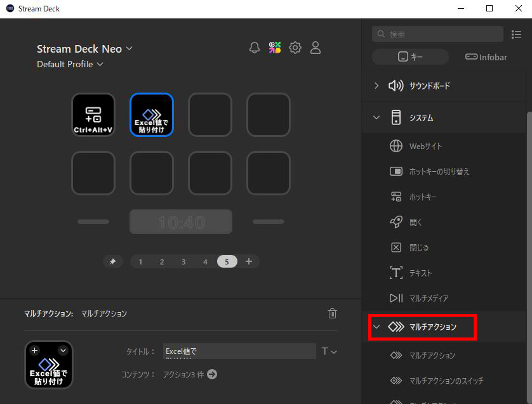The height and width of the screenshot is (404, 532).
Task: Click the right touch point bar
Action: (x=269, y=221)
